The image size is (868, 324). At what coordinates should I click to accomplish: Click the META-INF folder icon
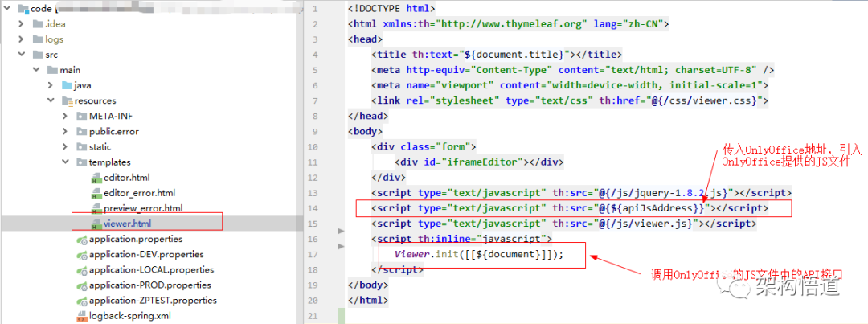81,116
